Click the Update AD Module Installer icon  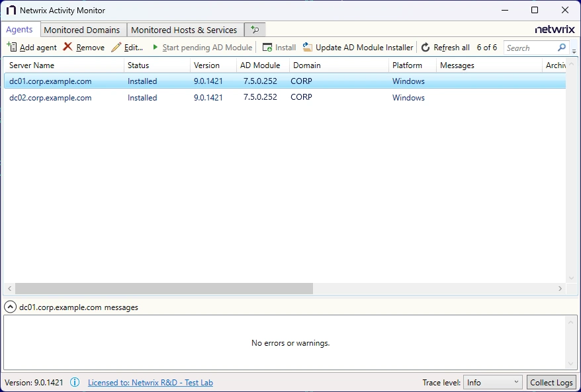[x=308, y=48]
